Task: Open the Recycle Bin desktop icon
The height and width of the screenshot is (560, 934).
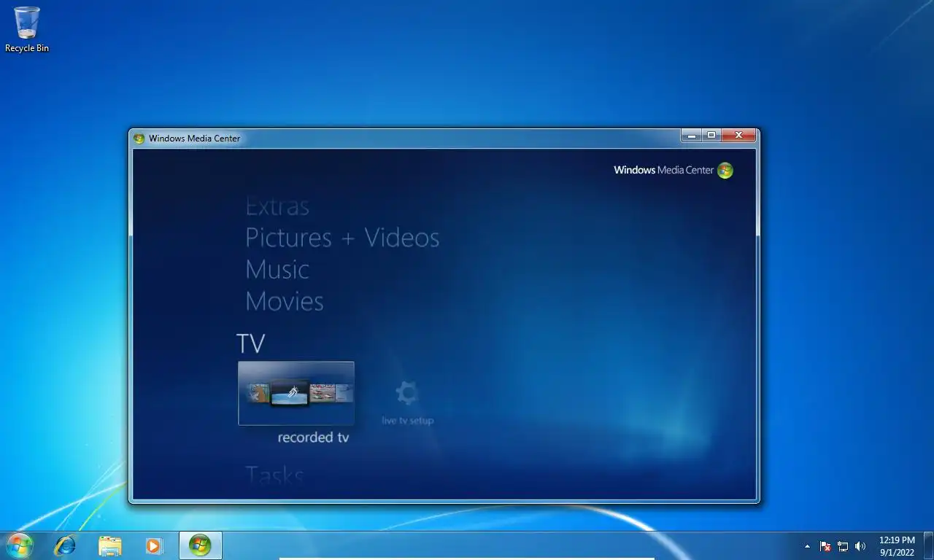Action: (27, 29)
